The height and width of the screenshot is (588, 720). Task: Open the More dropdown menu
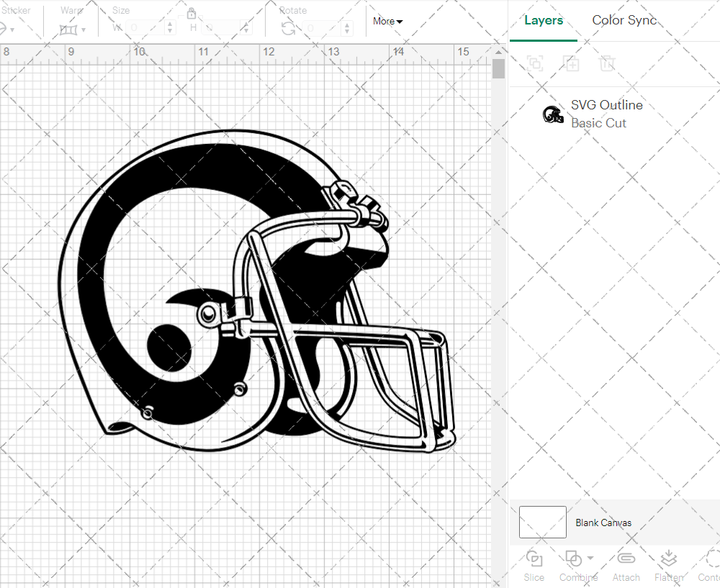pyautogui.click(x=387, y=21)
